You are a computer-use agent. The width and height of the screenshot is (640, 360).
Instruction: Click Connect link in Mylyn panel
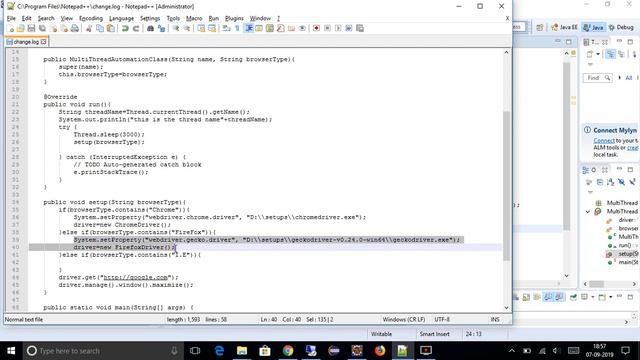coord(604,140)
